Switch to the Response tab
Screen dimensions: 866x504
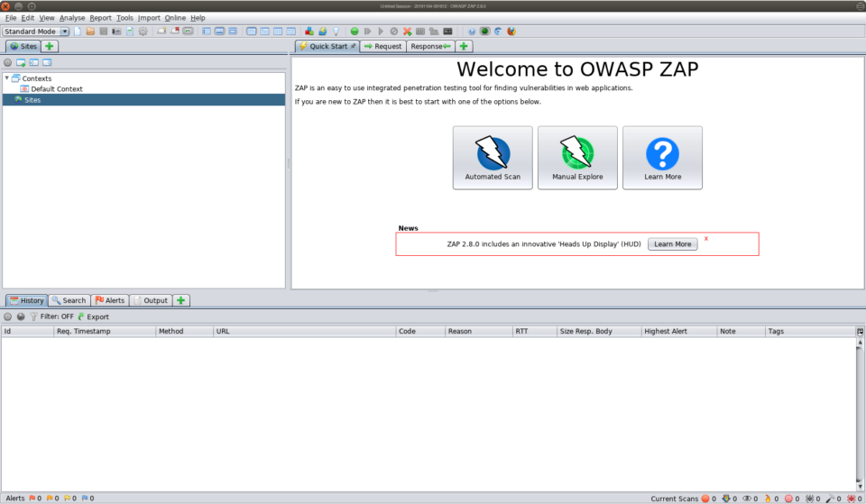(431, 46)
